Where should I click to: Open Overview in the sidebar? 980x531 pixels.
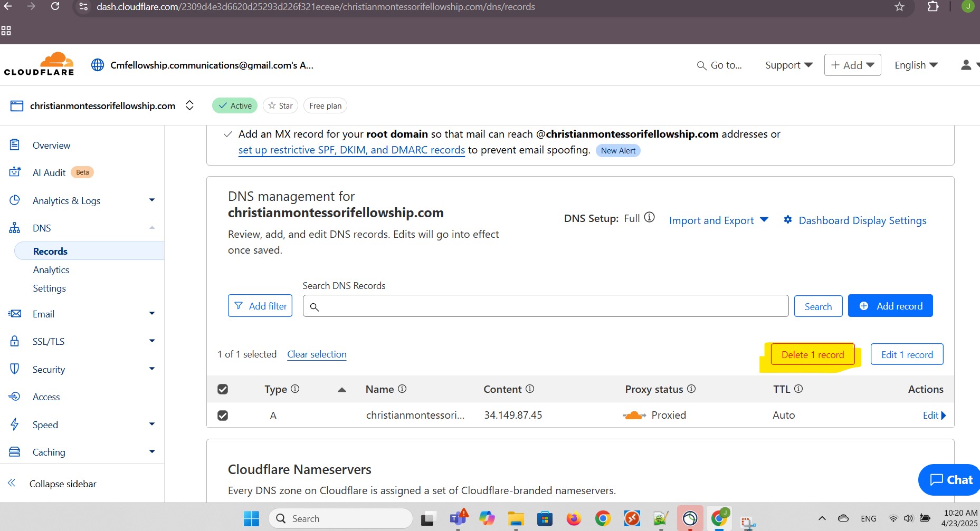(51, 145)
